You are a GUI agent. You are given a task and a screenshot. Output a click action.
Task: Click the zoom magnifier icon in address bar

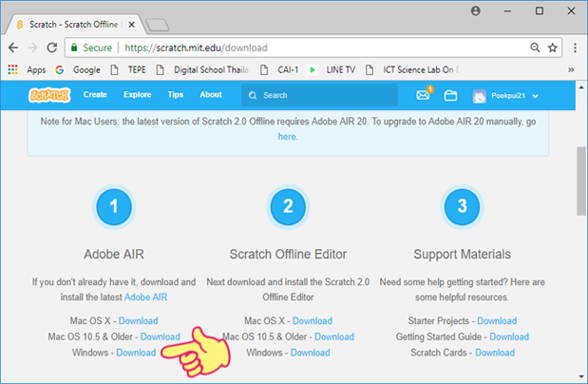point(535,48)
